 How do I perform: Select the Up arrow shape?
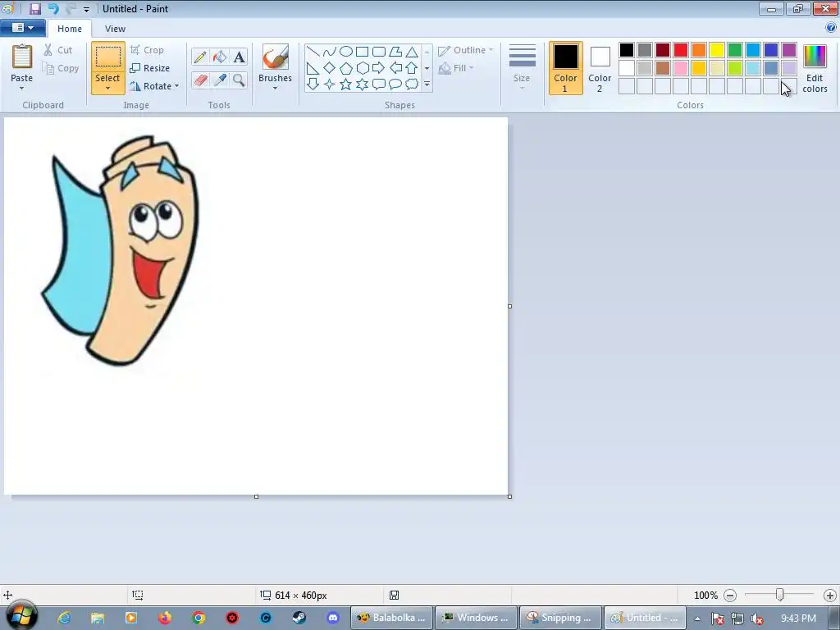coord(412,68)
